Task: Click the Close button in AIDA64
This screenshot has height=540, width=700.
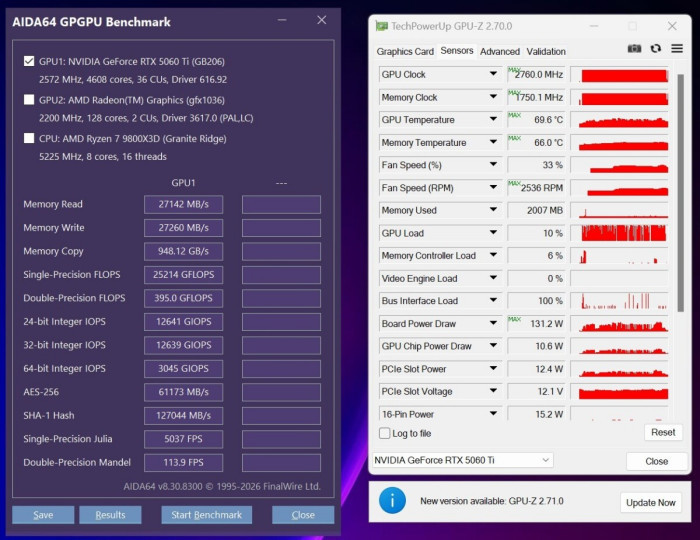Action: coord(303,515)
